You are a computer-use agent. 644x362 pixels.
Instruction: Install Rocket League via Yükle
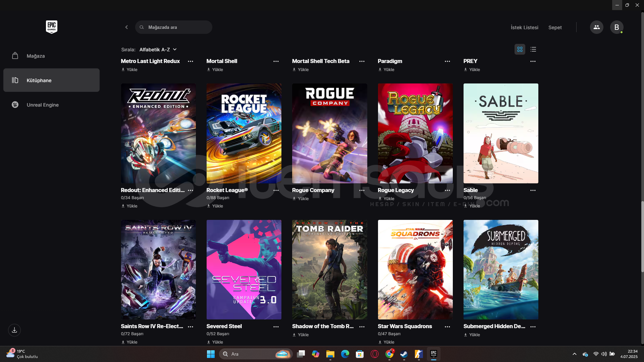(x=215, y=206)
